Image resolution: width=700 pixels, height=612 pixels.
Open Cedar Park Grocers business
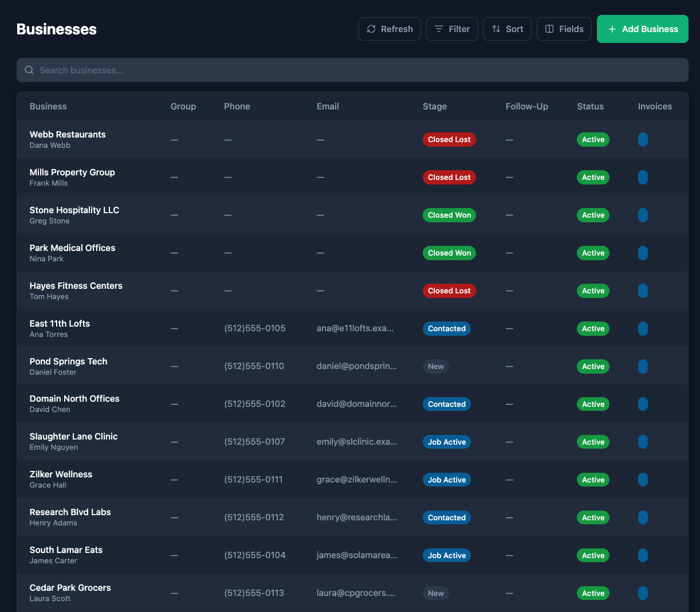[352, 593]
